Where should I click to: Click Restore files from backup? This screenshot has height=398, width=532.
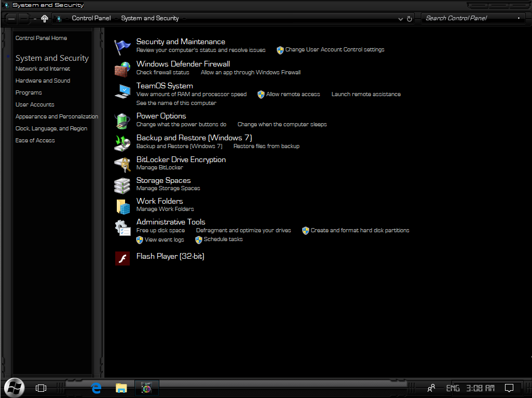click(x=266, y=146)
